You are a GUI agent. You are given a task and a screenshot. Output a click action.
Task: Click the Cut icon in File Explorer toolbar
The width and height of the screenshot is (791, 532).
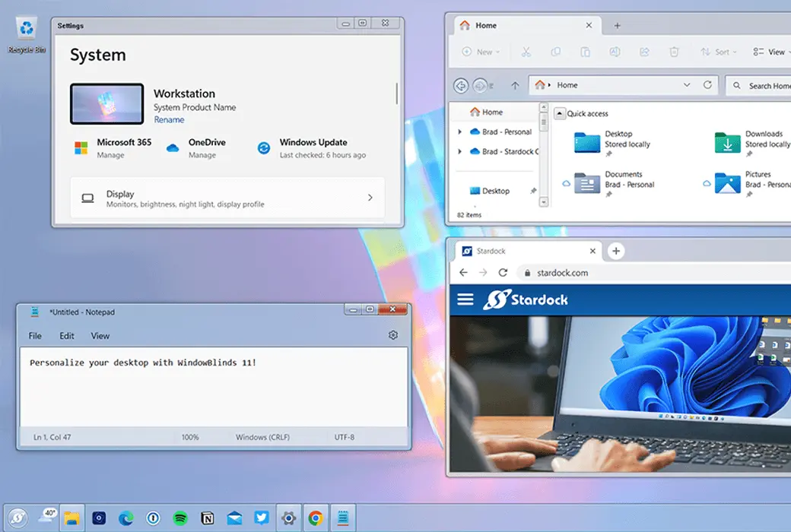click(x=526, y=52)
